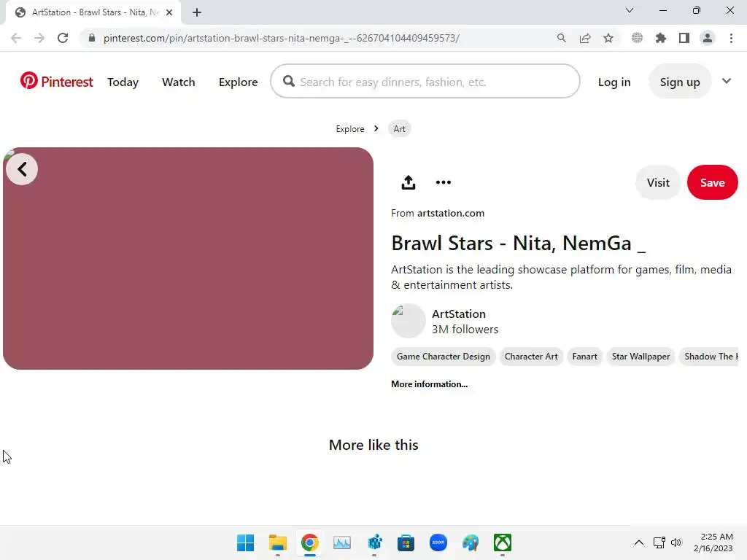Go forward in the browser

(39, 38)
